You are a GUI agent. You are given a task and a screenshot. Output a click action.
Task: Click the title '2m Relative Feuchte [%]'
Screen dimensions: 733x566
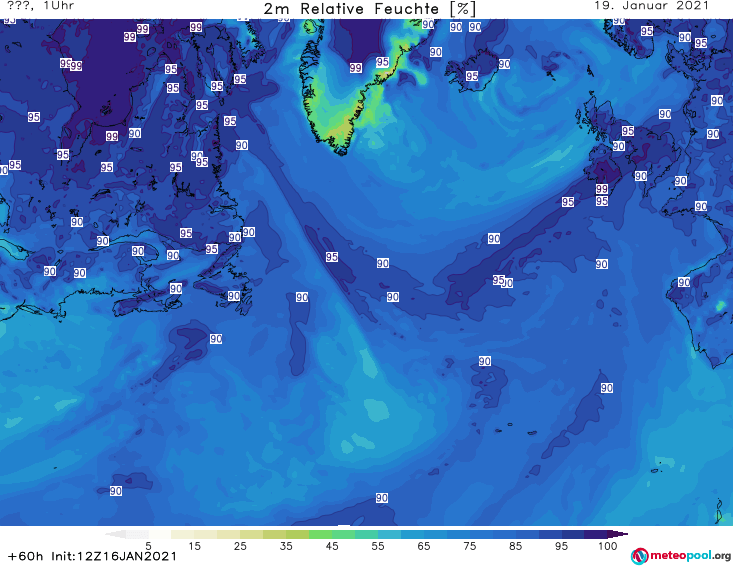pos(370,9)
